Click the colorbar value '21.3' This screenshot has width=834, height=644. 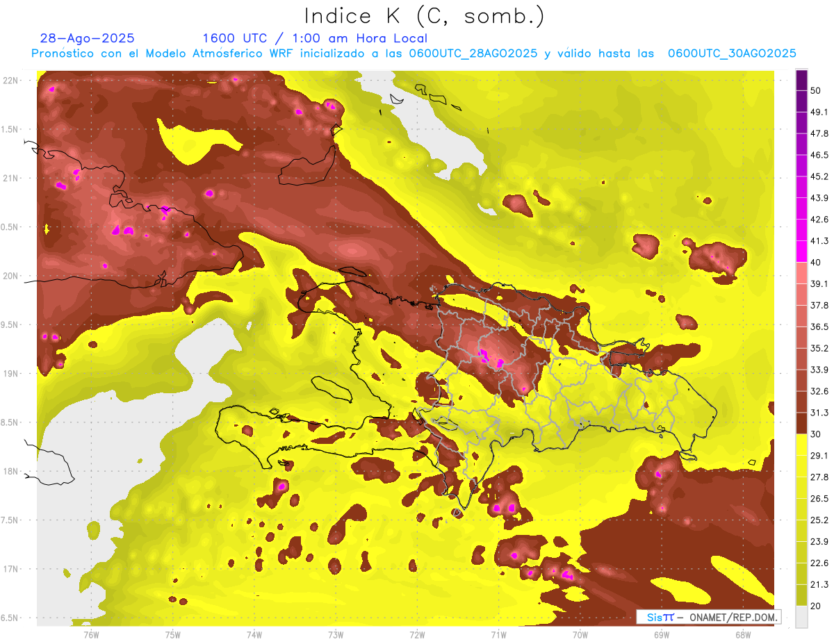click(819, 585)
